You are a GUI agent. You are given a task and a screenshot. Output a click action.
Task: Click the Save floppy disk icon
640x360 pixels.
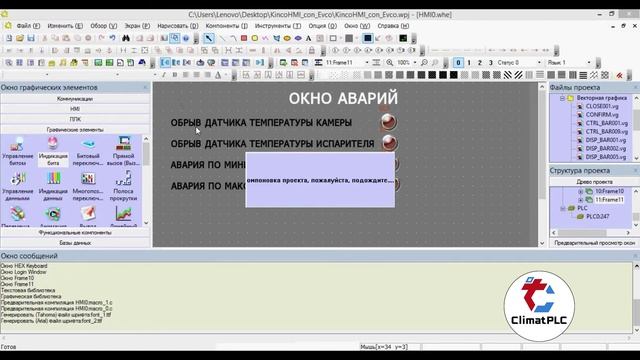point(31,38)
